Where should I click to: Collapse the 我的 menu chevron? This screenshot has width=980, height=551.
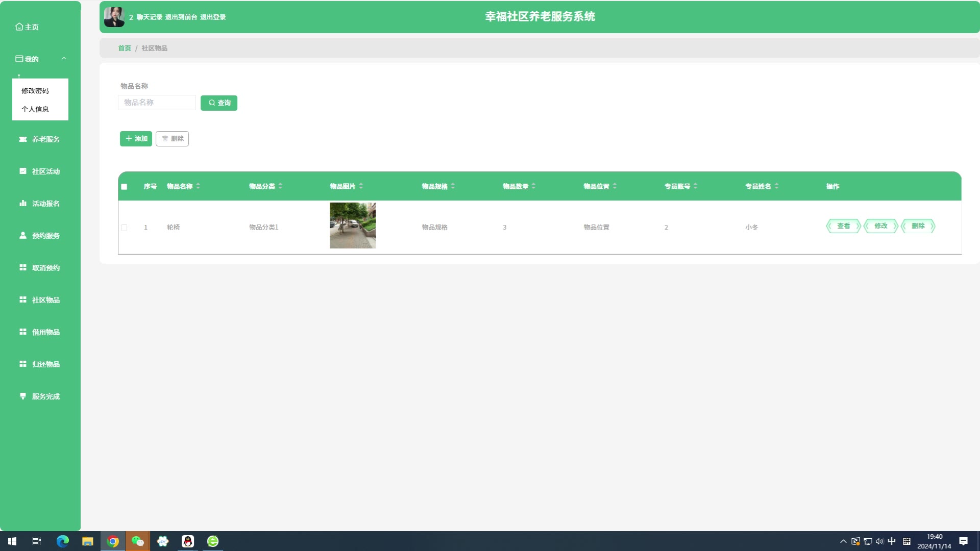click(x=64, y=59)
